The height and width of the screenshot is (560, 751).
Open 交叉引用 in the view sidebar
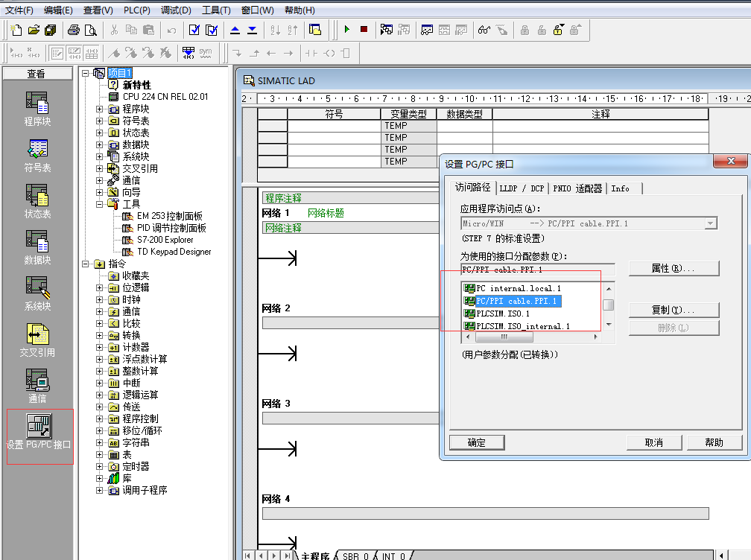click(x=37, y=340)
